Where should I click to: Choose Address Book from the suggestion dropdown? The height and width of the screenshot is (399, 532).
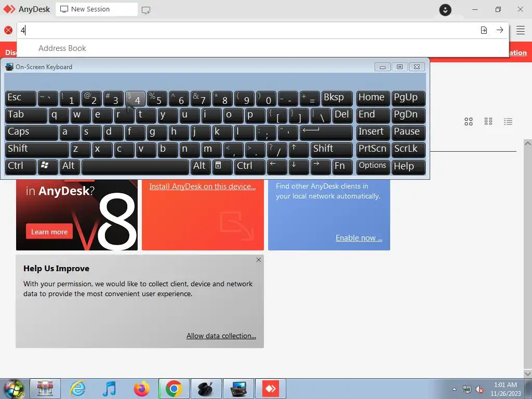coord(62,48)
